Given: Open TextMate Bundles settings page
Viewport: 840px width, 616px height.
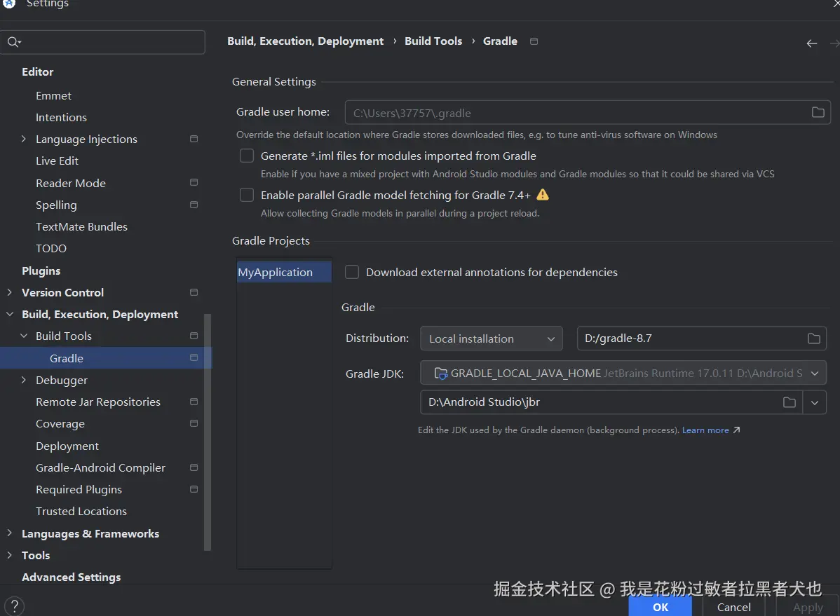Looking at the screenshot, I should pos(81,226).
